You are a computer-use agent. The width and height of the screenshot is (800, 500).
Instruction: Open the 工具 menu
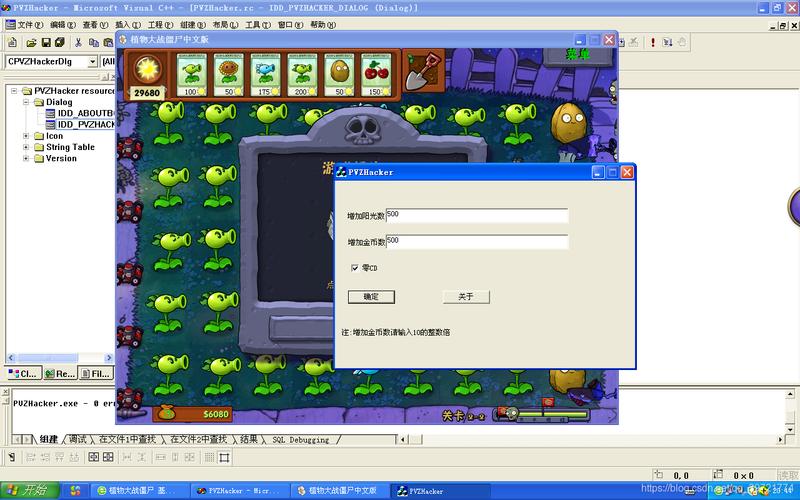click(x=258, y=24)
